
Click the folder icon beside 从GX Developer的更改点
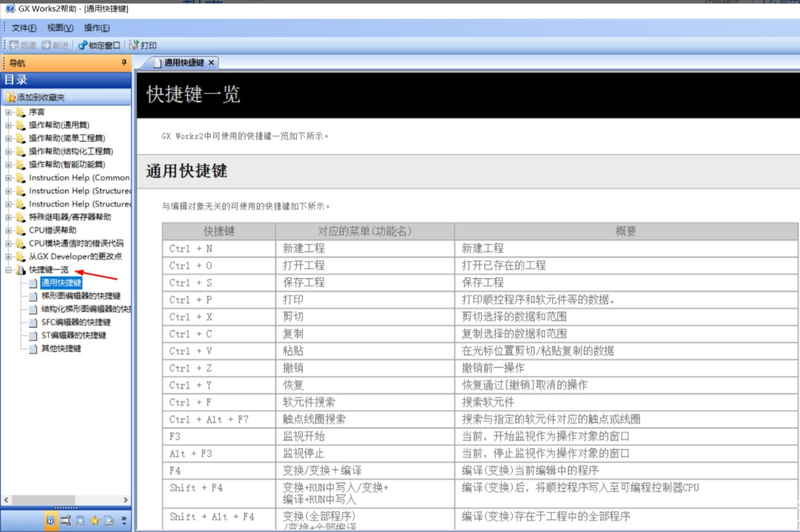coord(20,256)
